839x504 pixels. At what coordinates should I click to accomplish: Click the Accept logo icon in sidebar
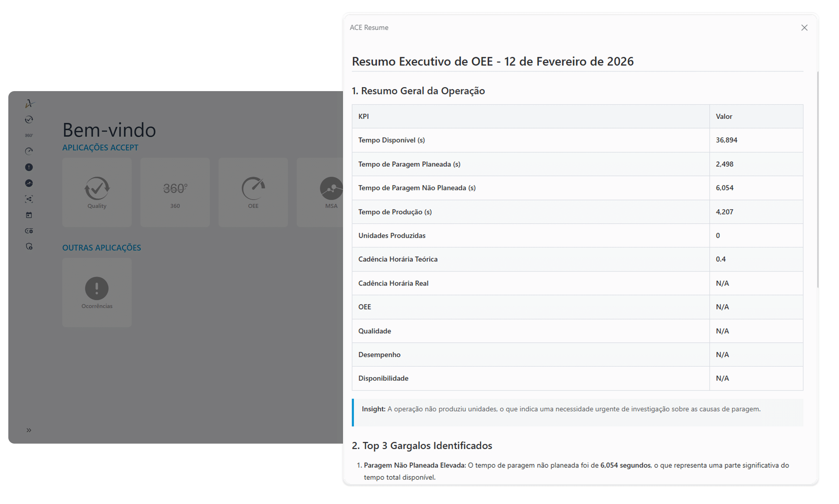click(x=29, y=104)
